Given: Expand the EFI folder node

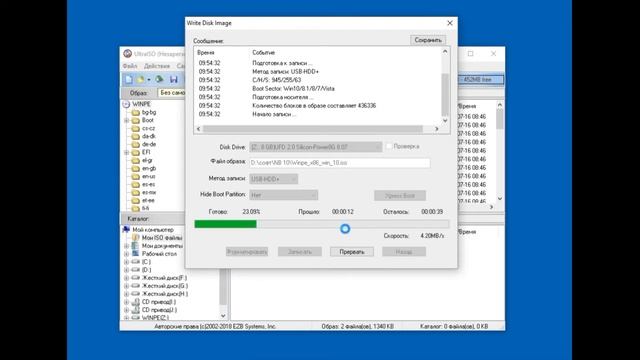Looking at the screenshot, I should (127, 152).
